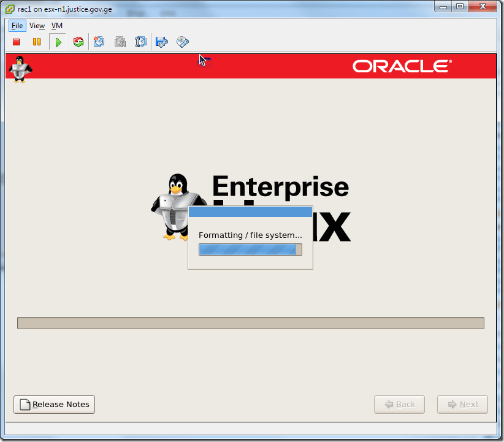This screenshot has height=442, width=504.
Task: Reset the virtual machine
Action: (x=78, y=42)
